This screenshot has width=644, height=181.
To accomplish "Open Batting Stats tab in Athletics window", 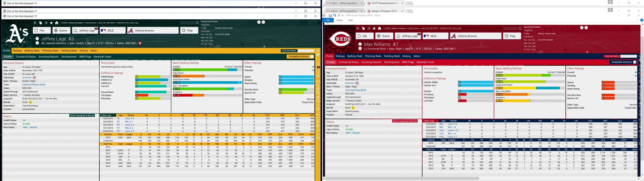I will [32, 51].
